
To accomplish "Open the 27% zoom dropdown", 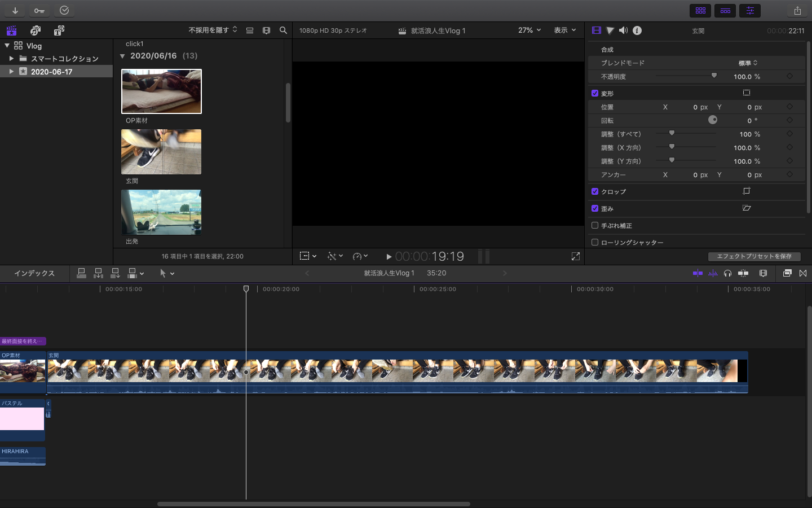I will pyautogui.click(x=529, y=30).
